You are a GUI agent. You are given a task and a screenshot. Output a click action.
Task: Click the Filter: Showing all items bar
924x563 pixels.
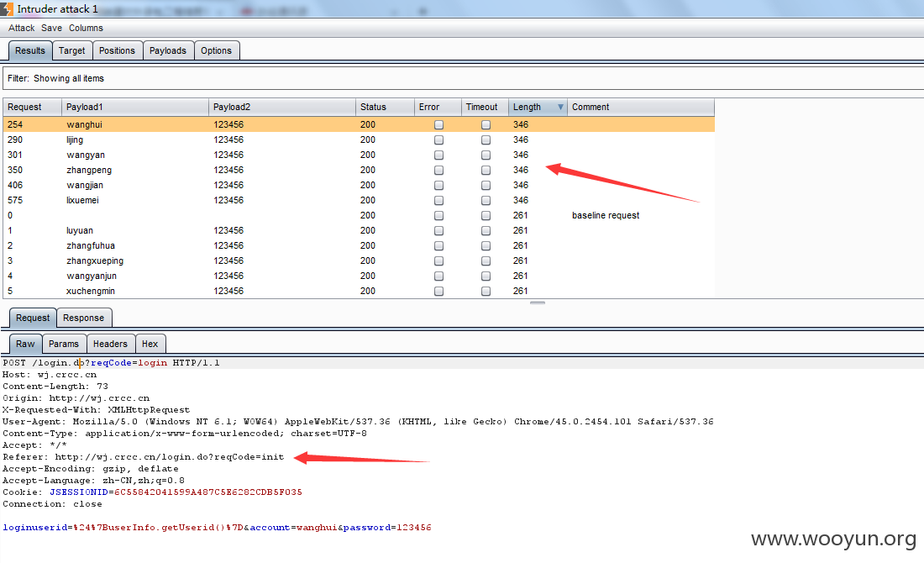pos(463,78)
